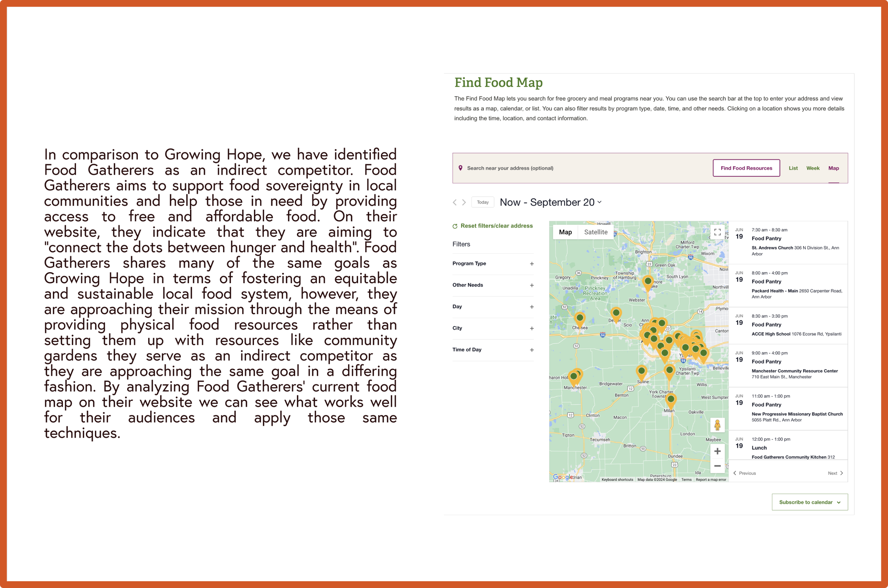888x588 pixels.
Task: Click the Find Food Resources button
Action: coord(746,168)
